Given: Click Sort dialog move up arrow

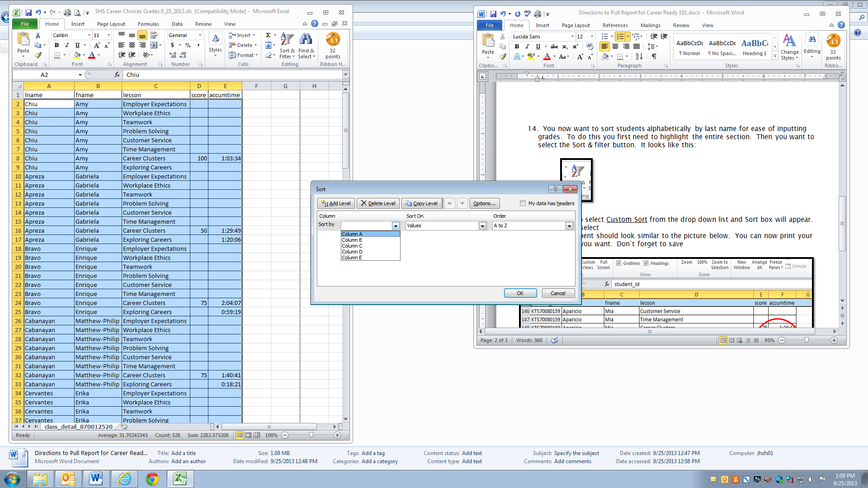Looking at the screenshot, I should pos(449,203).
